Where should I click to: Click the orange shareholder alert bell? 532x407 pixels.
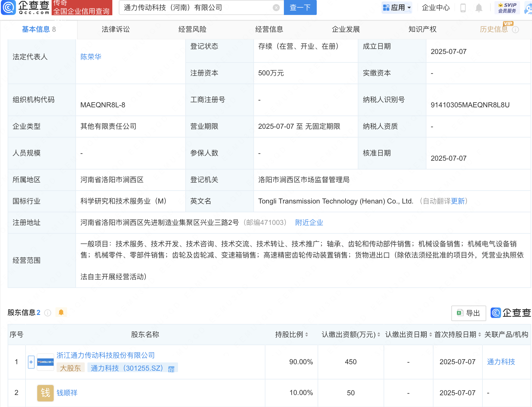tap(61, 312)
